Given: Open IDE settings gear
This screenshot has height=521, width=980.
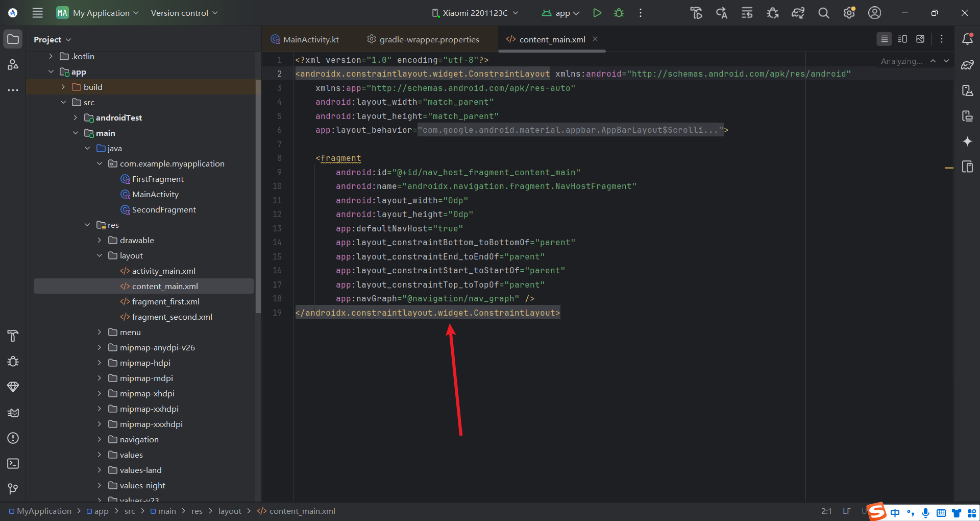Looking at the screenshot, I should click(x=849, y=13).
